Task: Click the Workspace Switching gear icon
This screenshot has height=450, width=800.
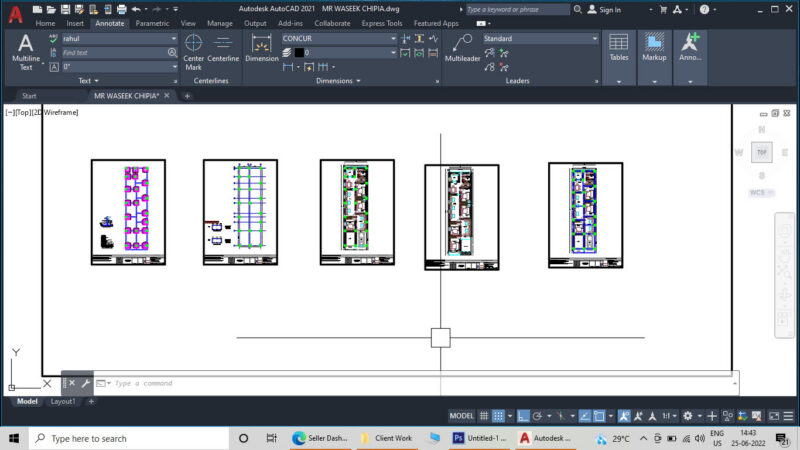Action: click(688, 416)
